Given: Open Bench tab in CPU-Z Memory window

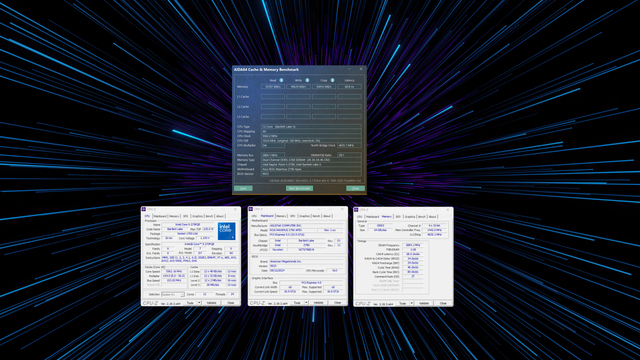Looking at the screenshot, I should coord(422,216).
